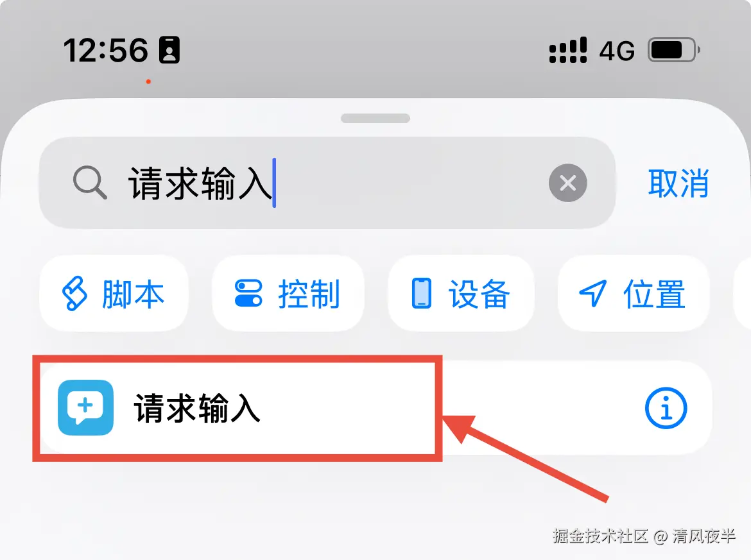Screen dimensions: 751x560
Task: Tap the phone icon beside 设备
Action: click(422, 293)
